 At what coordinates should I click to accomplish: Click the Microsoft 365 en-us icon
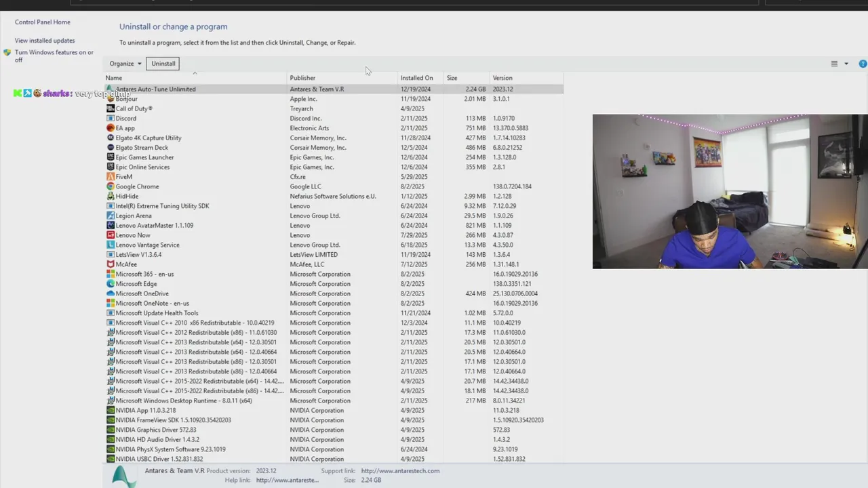tap(111, 274)
